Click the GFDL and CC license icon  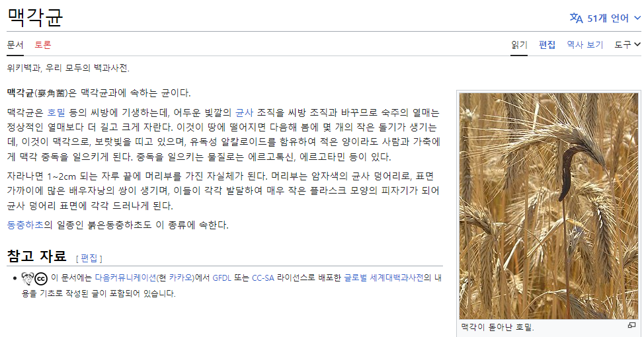click(34, 278)
